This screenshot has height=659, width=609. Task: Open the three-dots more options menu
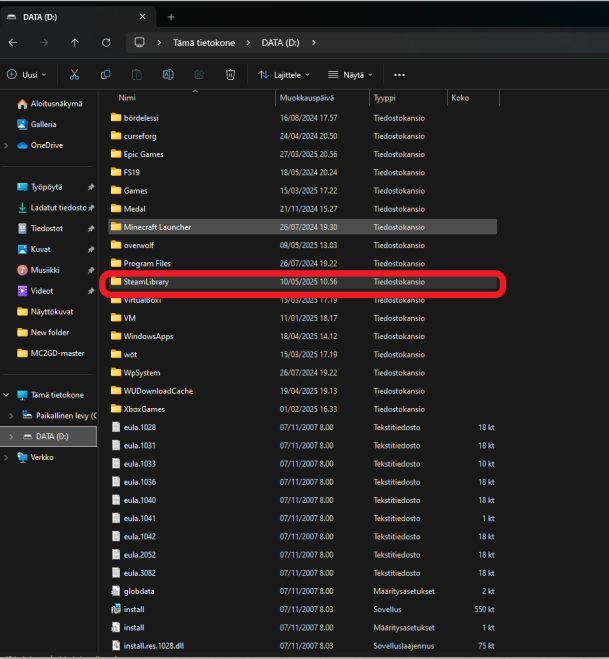click(399, 75)
